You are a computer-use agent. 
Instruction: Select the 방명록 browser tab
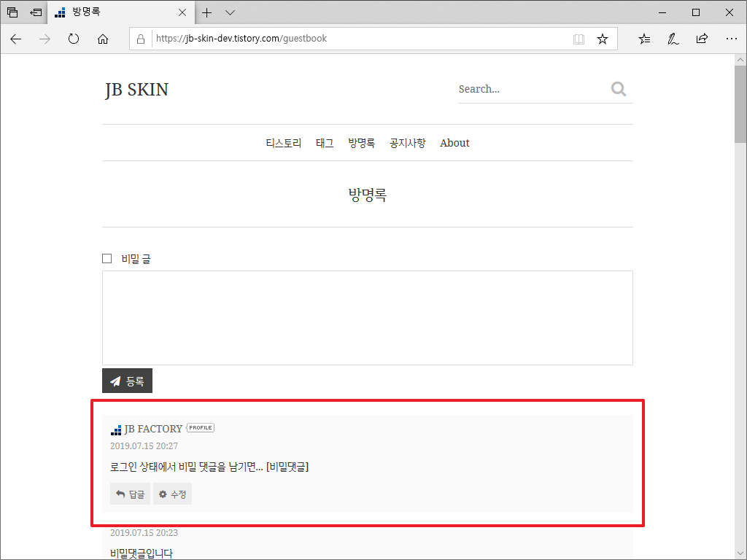click(x=121, y=12)
